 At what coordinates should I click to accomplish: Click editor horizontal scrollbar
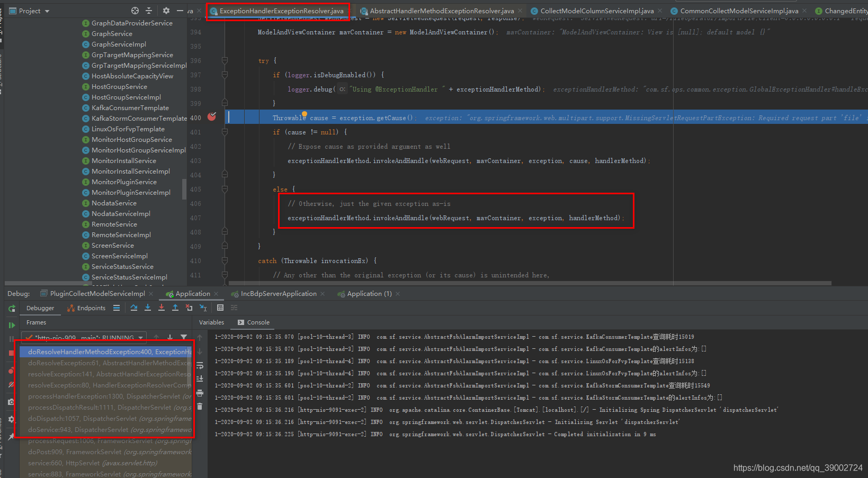530,283
